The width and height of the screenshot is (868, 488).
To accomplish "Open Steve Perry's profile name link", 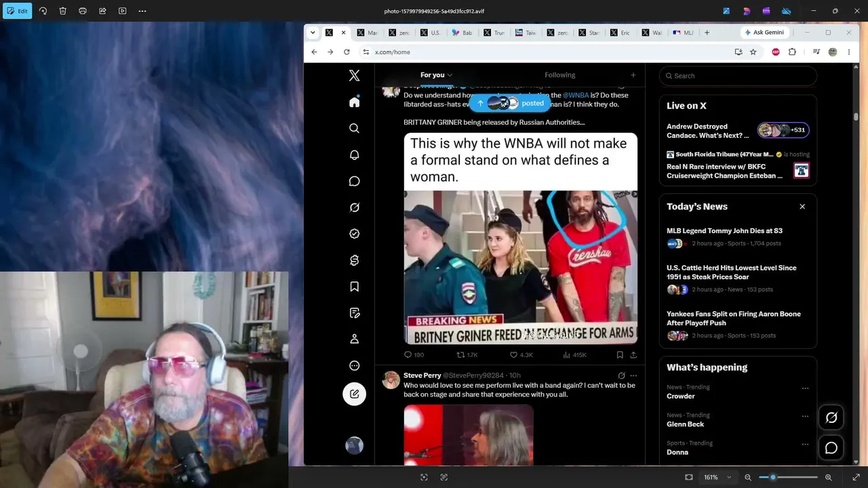I will 422,375.
